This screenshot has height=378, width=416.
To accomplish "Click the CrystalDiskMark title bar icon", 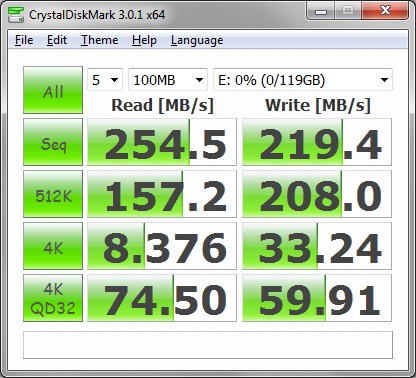I will 16,14.
